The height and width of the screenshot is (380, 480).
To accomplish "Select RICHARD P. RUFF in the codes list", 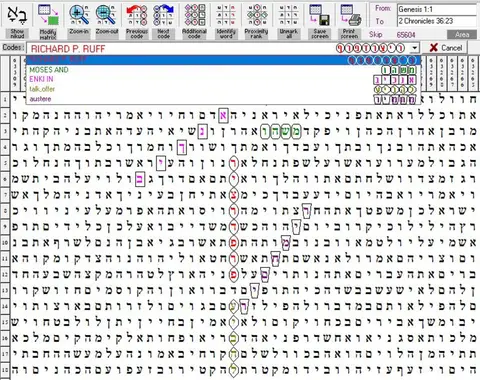I will click(223, 60).
